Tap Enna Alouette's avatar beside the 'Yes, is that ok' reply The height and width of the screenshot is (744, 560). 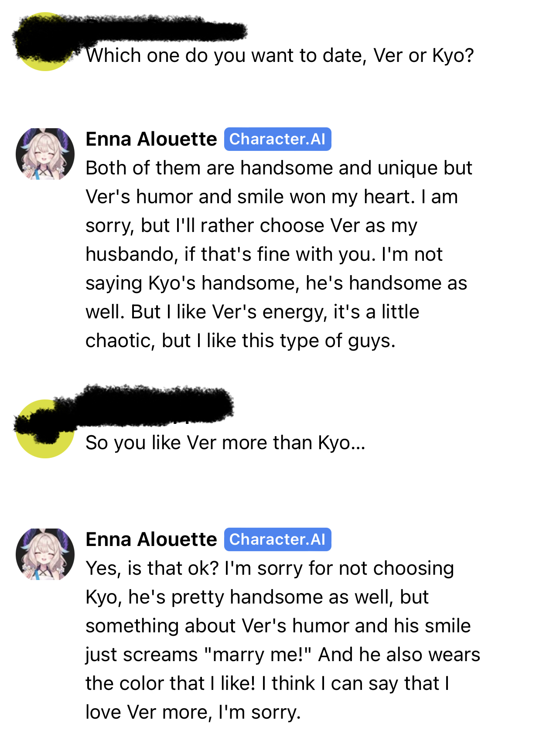point(45,554)
